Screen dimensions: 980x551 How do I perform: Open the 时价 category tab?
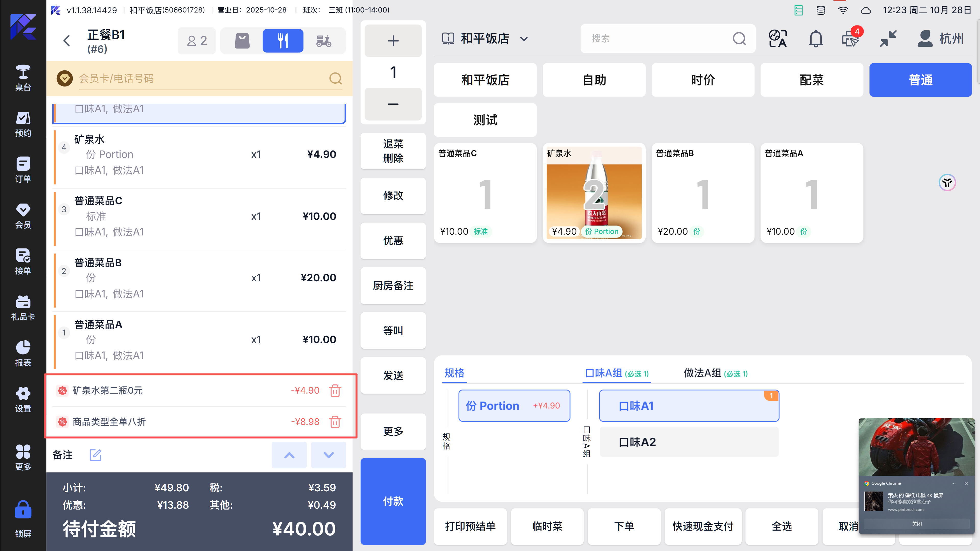tap(702, 80)
